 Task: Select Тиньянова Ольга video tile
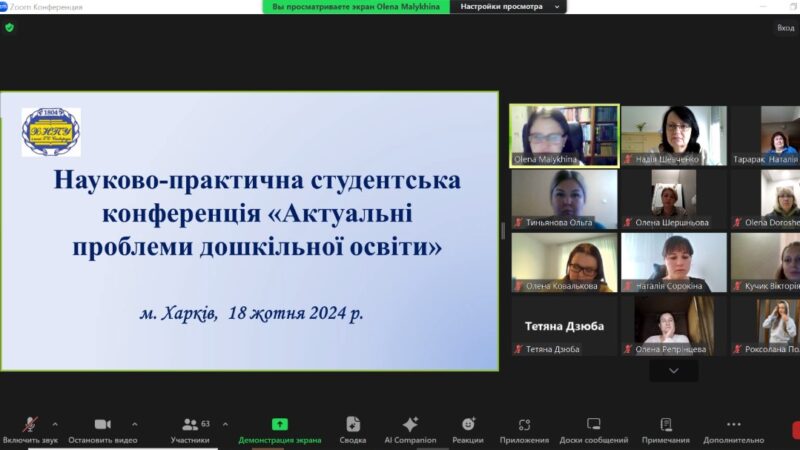(x=564, y=199)
